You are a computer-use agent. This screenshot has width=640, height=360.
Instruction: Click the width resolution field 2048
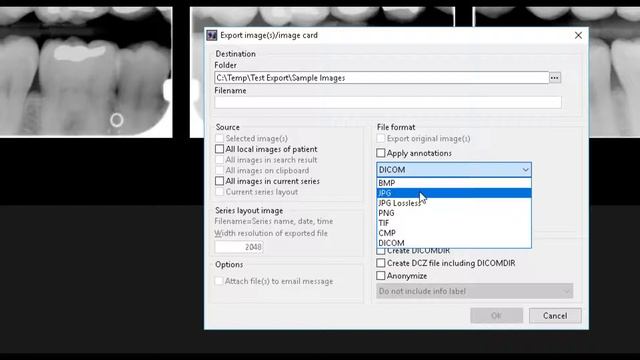pos(239,247)
